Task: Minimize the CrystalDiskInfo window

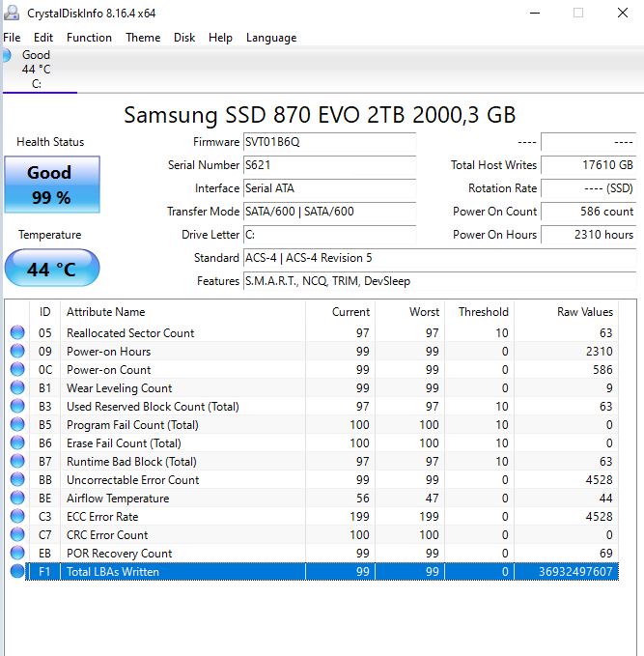Action: pos(535,13)
